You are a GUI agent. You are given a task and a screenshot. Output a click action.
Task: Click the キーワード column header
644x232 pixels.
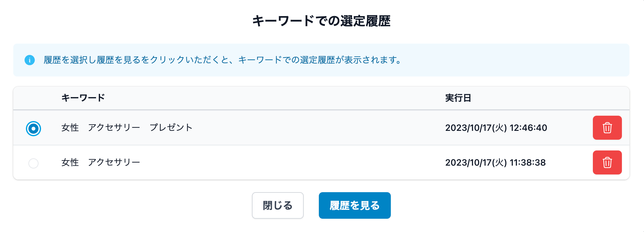(83, 98)
